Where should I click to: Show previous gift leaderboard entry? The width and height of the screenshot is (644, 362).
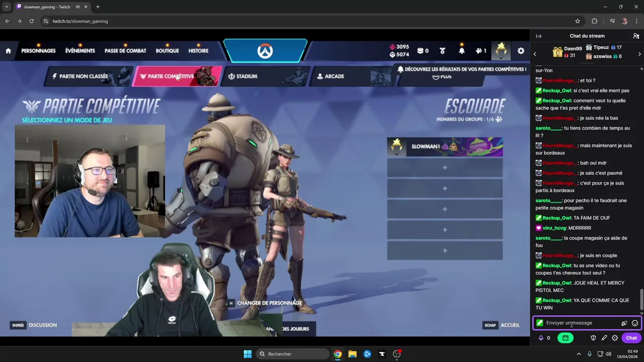coord(535,54)
